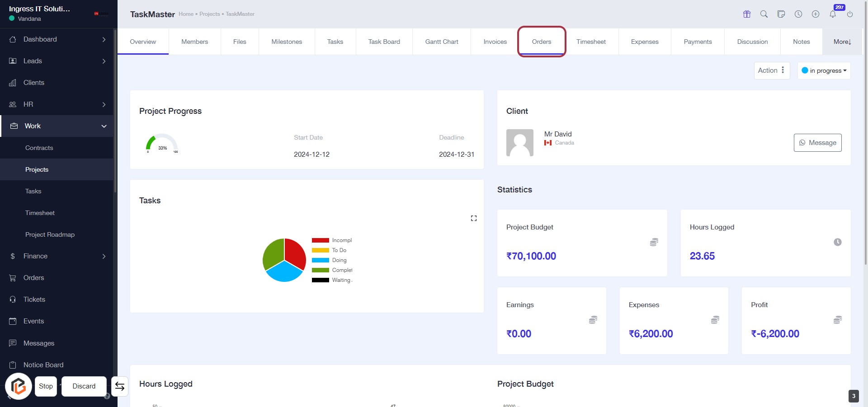The width and height of the screenshot is (868, 407).
Task: Expand the Tasks chart to fullscreen
Action: tap(474, 218)
